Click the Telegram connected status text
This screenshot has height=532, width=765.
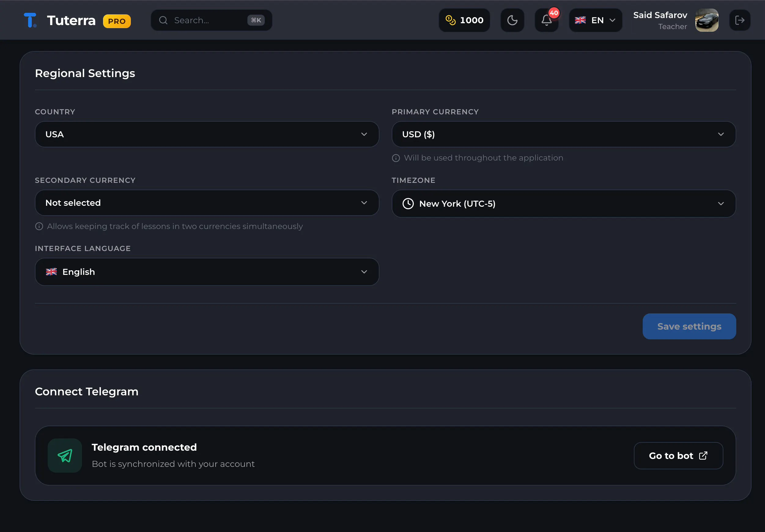[144, 447]
